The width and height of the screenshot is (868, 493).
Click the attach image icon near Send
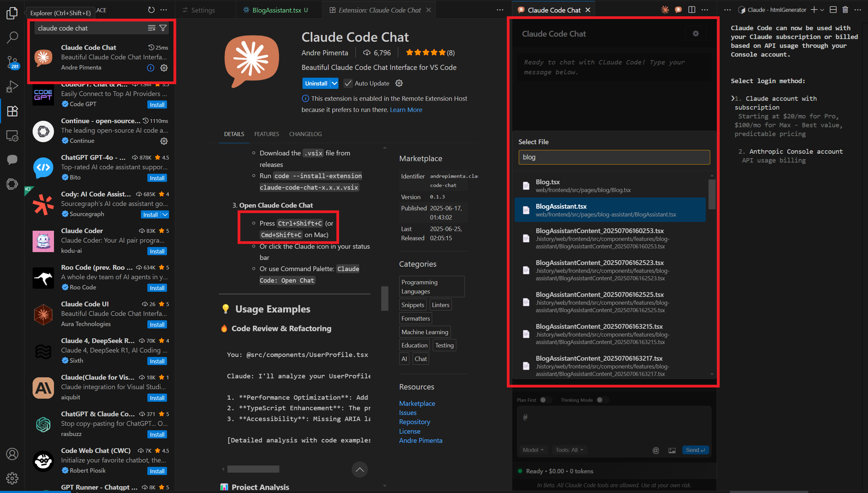coord(672,450)
